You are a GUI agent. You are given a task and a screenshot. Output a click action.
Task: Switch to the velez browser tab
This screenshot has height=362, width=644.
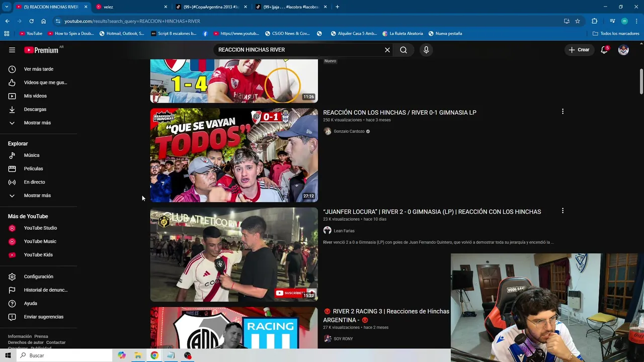click(131, 7)
